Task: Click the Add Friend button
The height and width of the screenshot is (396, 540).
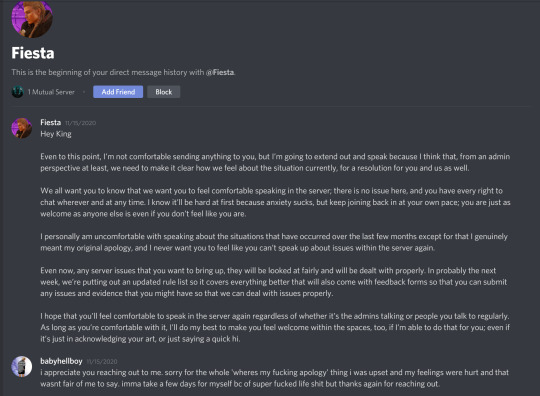Action: (x=118, y=92)
